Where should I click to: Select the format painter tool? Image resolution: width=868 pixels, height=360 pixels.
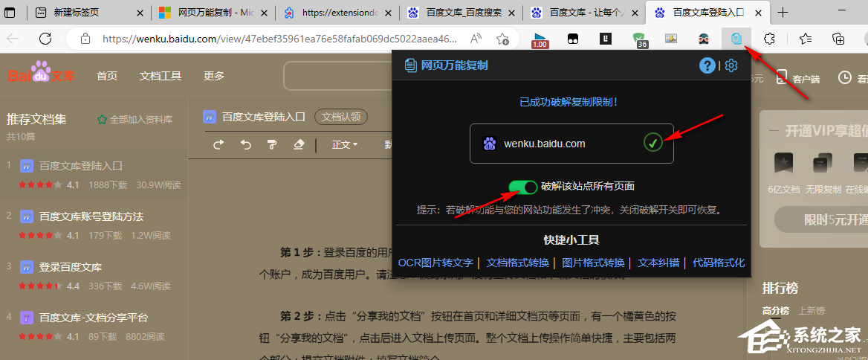pos(272,144)
